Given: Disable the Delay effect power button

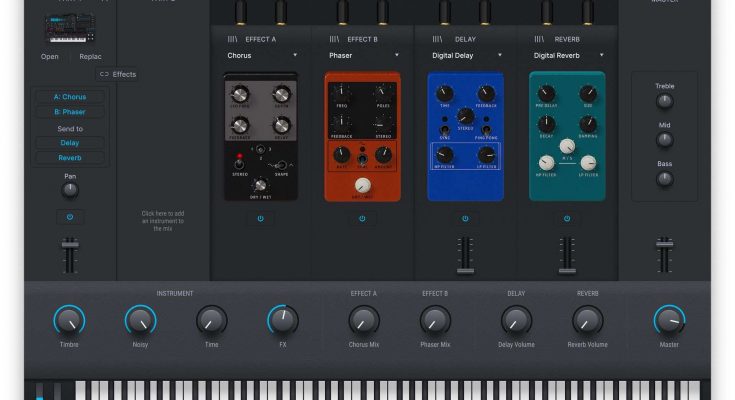Looking at the screenshot, I should coord(465,218).
